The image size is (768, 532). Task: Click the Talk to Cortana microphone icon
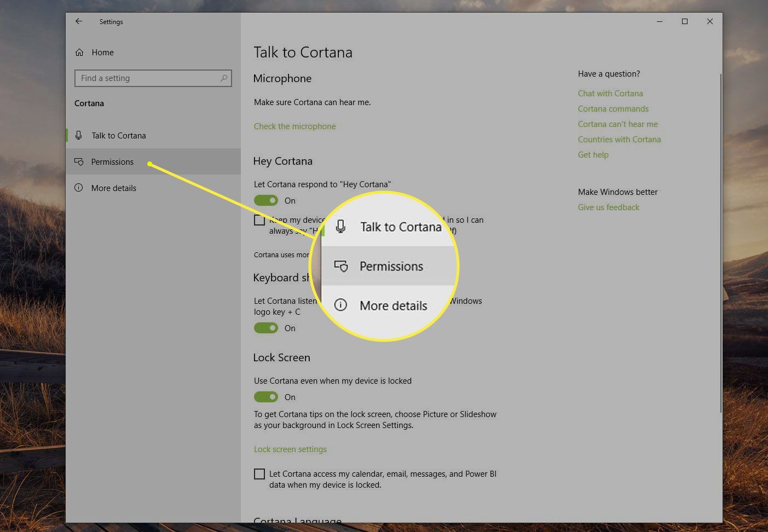[x=79, y=135]
